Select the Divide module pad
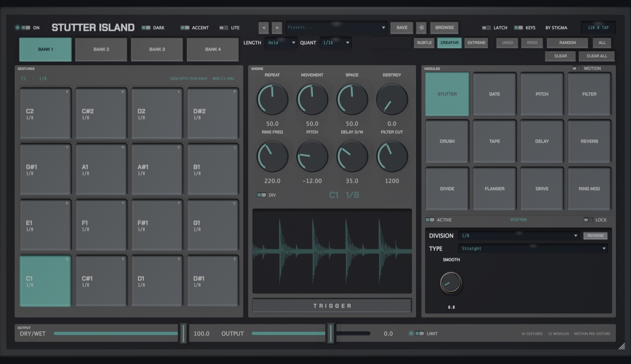The image size is (631, 364). [447, 189]
